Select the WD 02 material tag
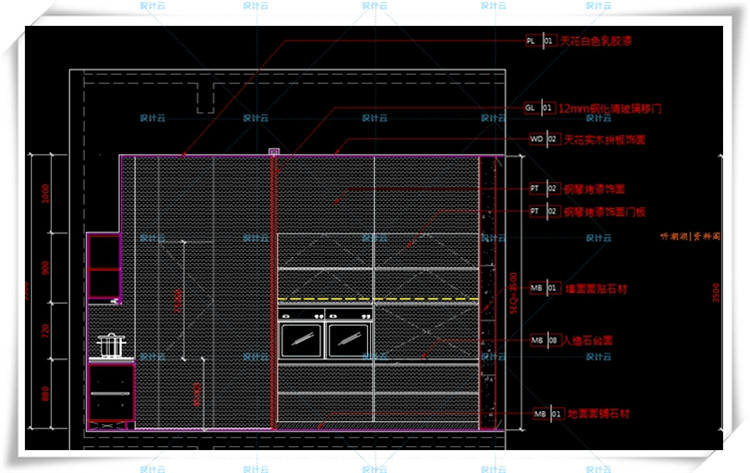The image size is (750, 473). coord(544,139)
